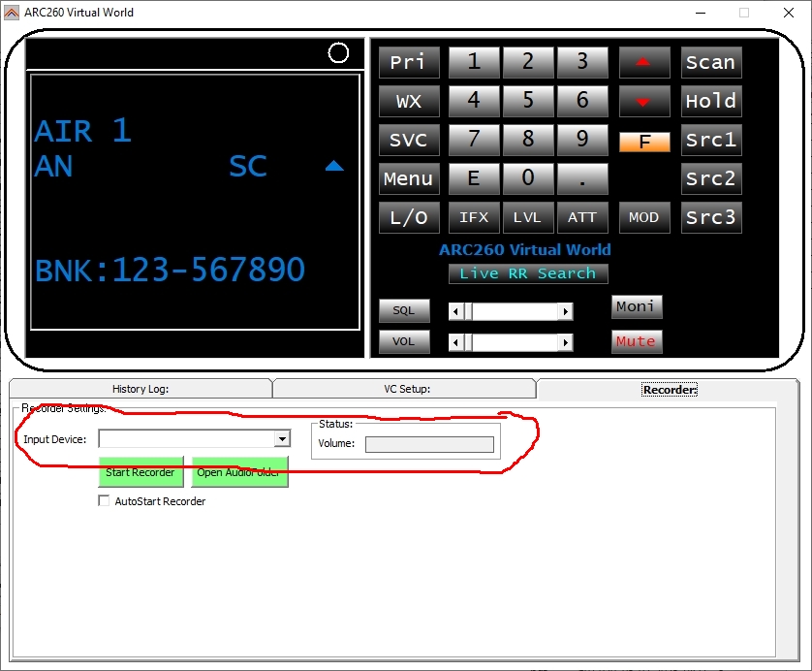
Task: Click the VOL volume button
Action: tap(404, 342)
